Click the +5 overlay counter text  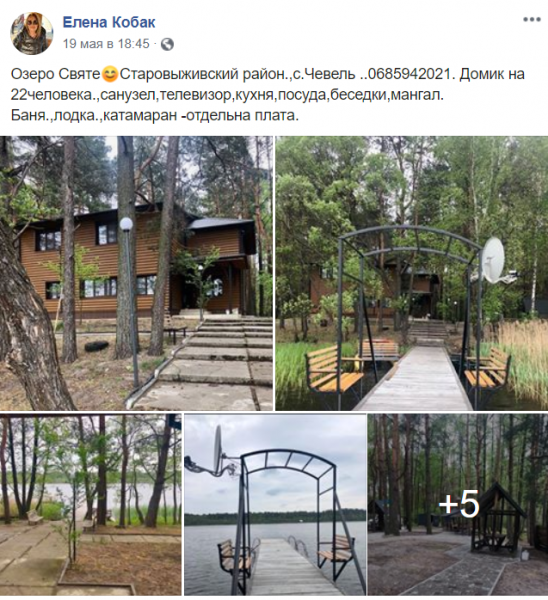point(459,504)
